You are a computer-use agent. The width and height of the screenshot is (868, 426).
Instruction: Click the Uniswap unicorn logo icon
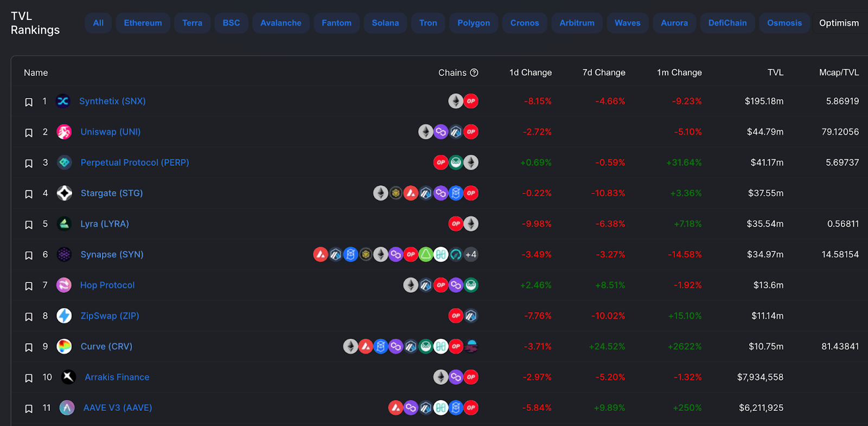64,132
